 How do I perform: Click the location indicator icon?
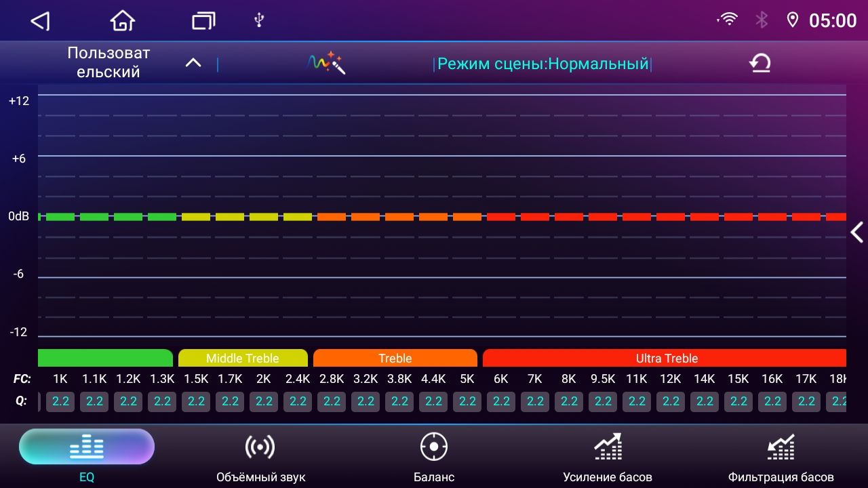[x=793, y=20]
